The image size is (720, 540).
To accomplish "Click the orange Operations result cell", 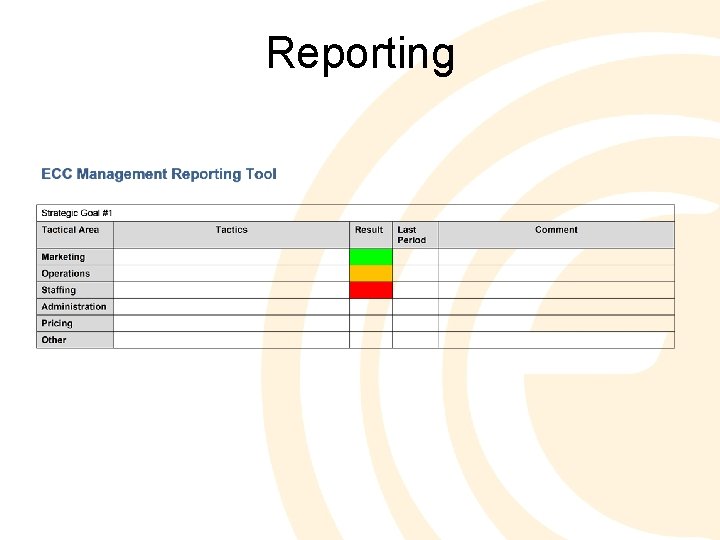I will coord(371,274).
